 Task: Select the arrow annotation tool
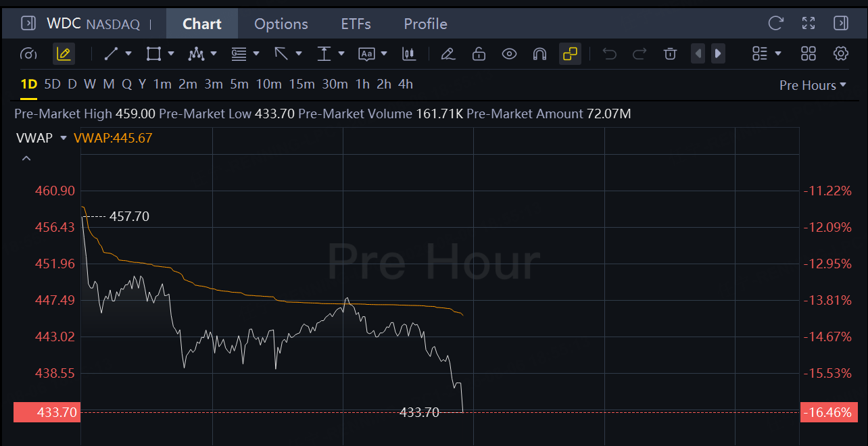281,53
